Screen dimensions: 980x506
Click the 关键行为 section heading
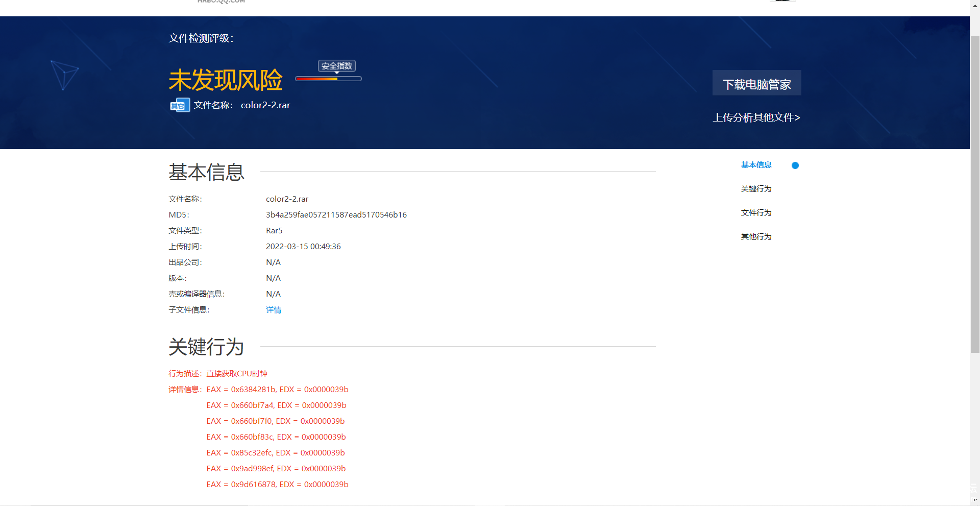206,347
